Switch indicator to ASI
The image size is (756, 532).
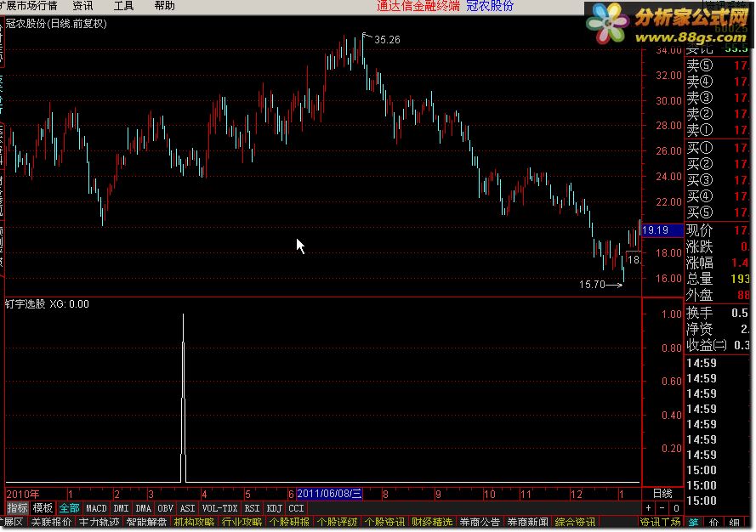[x=187, y=508]
